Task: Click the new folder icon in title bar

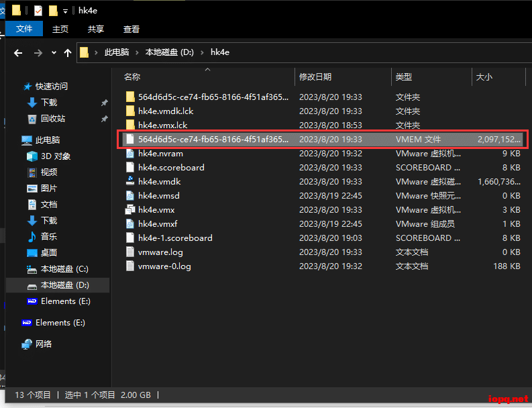Action: (53, 11)
